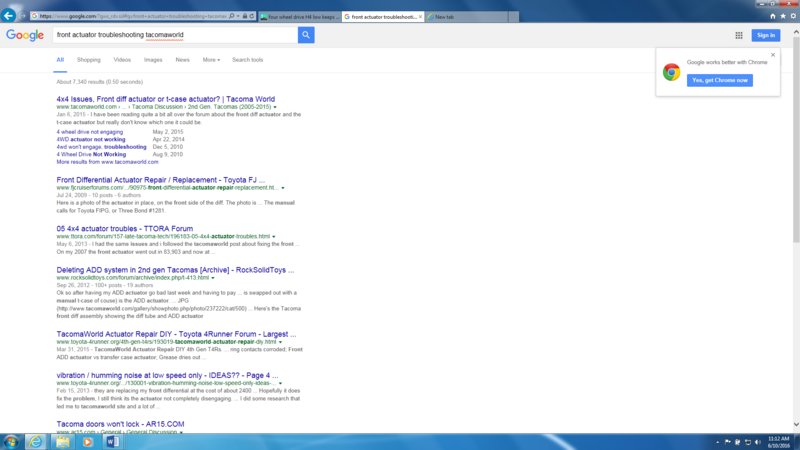Image resolution: width=800 pixels, height=450 pixels.
Task: Expand the vibration-humming-noise URL dropdown arrow
Action: 280,383
